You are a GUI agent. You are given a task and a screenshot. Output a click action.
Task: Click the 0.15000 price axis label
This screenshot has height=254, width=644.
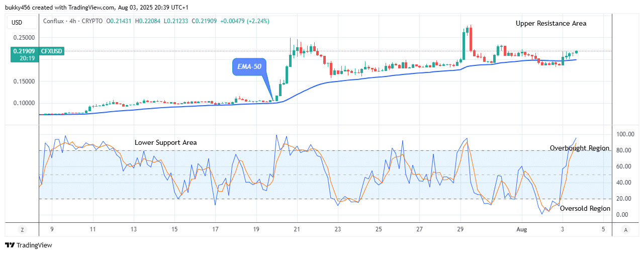point(24,81)
